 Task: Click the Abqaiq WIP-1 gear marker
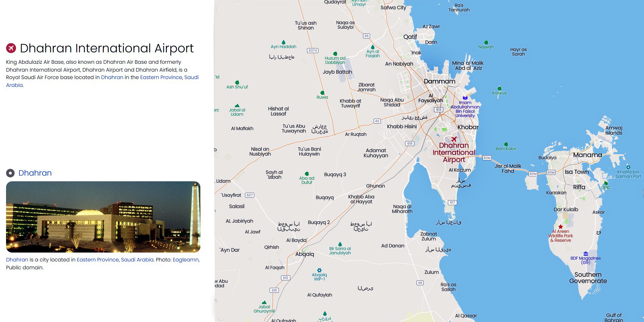[x=320, y=270]
